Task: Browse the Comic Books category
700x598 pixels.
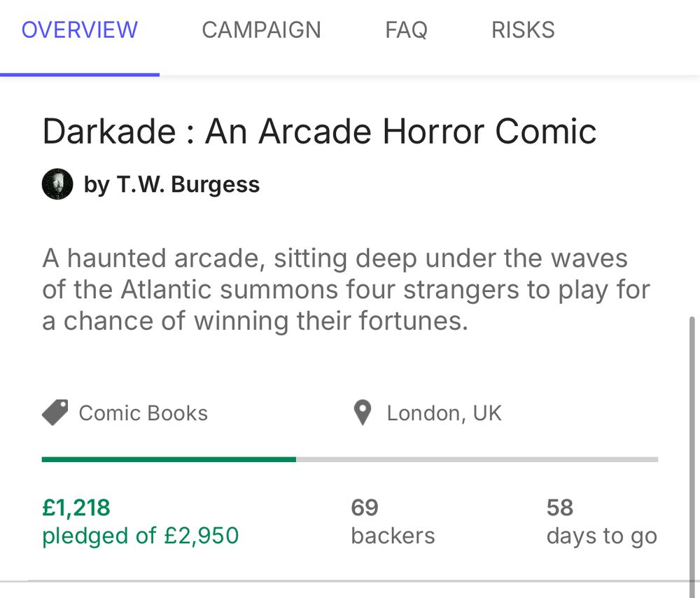Action: click(x=143, y=413)
